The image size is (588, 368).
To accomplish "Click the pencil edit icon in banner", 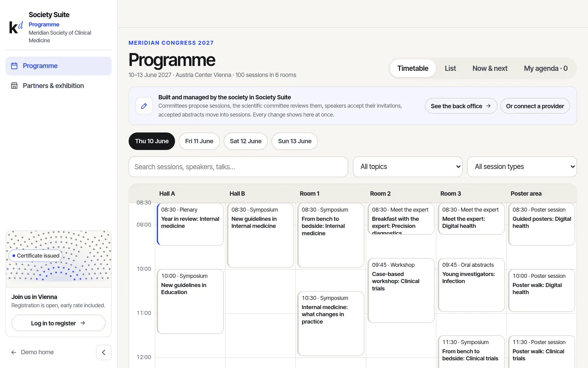I will 144,106.
